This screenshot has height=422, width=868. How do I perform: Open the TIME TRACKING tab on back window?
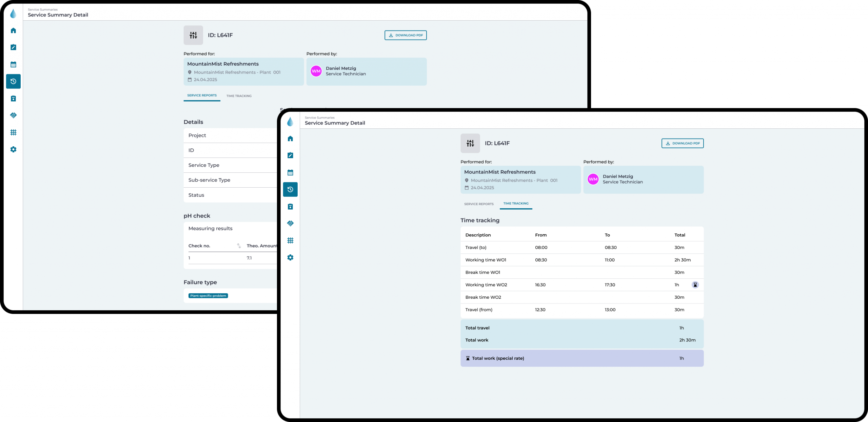point(239,96)
